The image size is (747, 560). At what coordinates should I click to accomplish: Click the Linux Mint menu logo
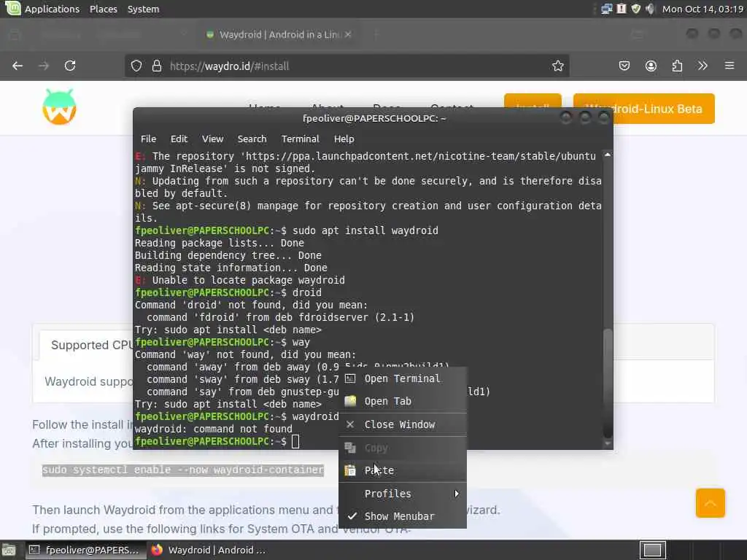[13, 8]
